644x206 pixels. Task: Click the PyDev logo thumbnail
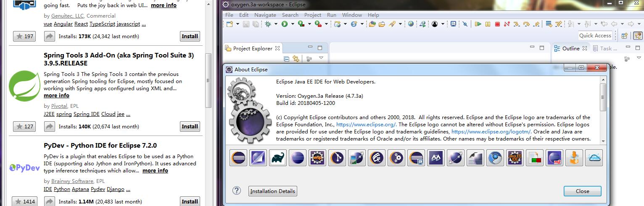[24, 168]
